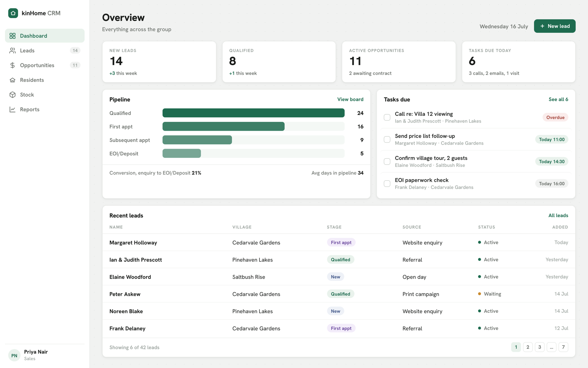Click Waiting status for Peter Askew
The width and height of the screenshot is (588, 368).
pyautogui.click(x=490, y=294)
